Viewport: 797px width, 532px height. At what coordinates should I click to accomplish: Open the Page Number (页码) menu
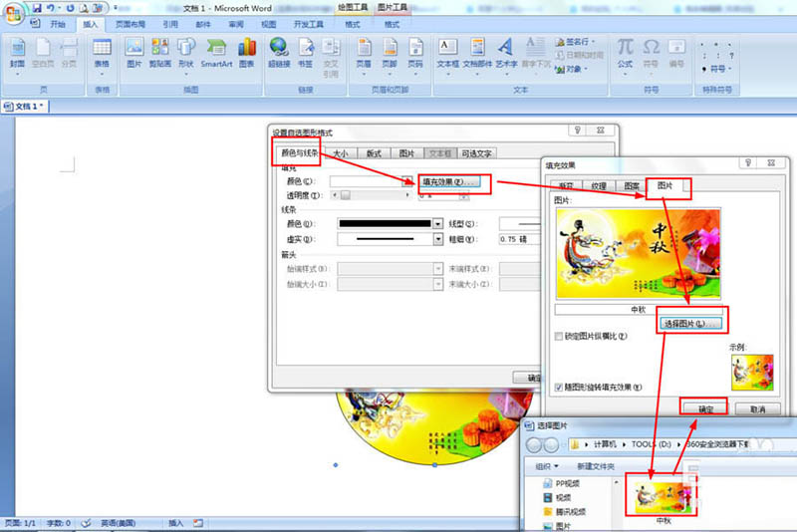coord(415,56)
